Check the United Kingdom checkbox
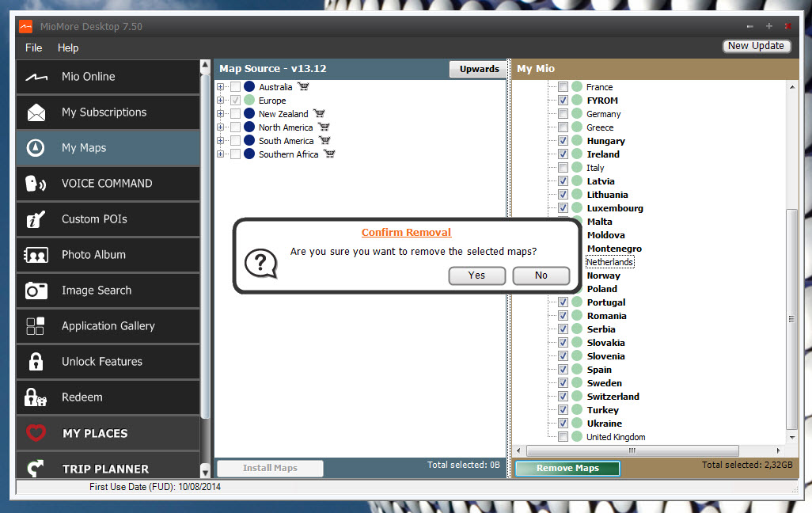This screenshot has width=812, height=513. 563,437
